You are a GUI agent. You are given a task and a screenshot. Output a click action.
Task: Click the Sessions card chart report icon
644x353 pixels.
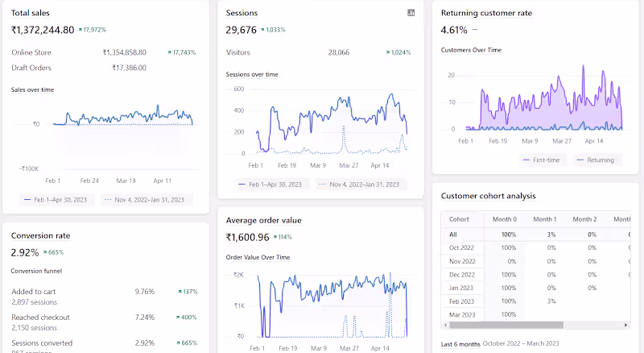pos(411,13)
